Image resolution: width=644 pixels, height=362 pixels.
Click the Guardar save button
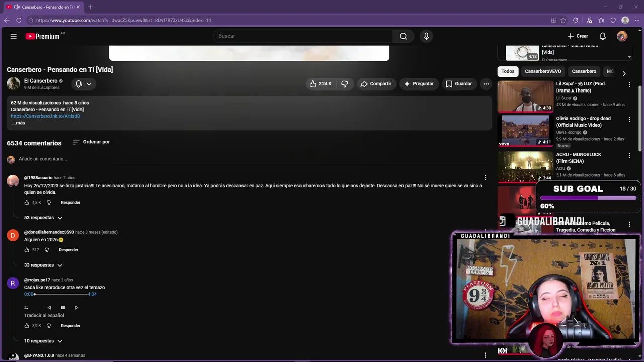coord(459,84)
